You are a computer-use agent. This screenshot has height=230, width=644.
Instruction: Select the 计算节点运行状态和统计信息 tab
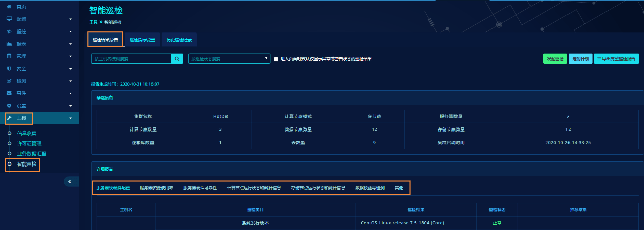point(254,188)
